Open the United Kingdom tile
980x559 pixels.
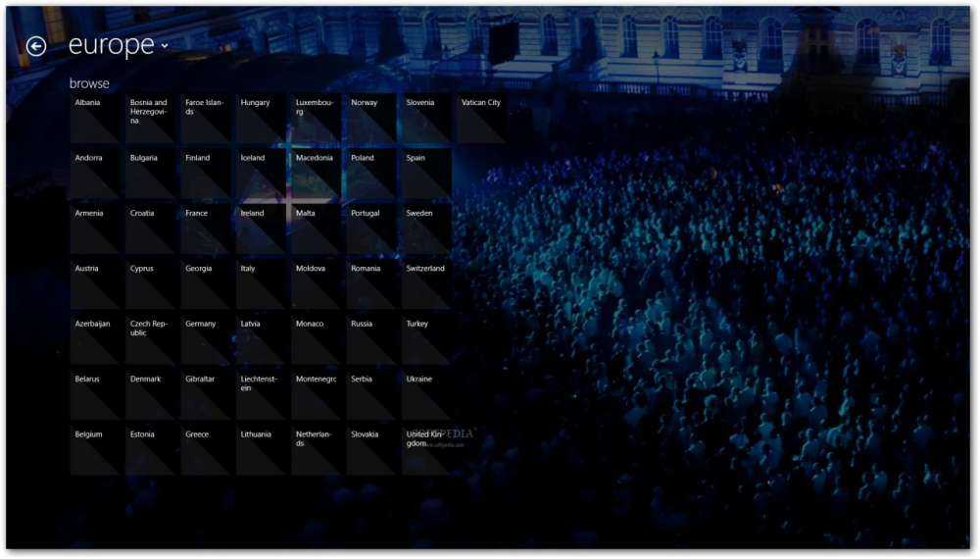pyautogui.click(x=426, y=451)
